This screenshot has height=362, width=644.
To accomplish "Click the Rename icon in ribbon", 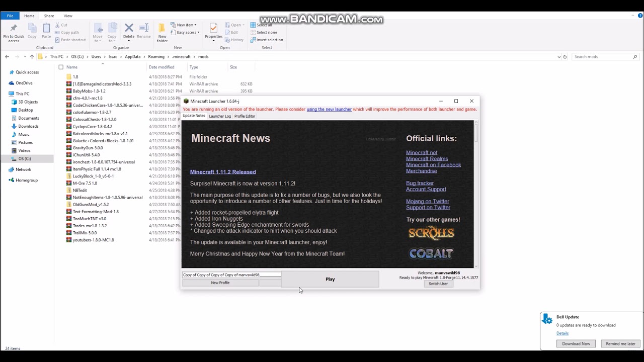I will point(143,28).
